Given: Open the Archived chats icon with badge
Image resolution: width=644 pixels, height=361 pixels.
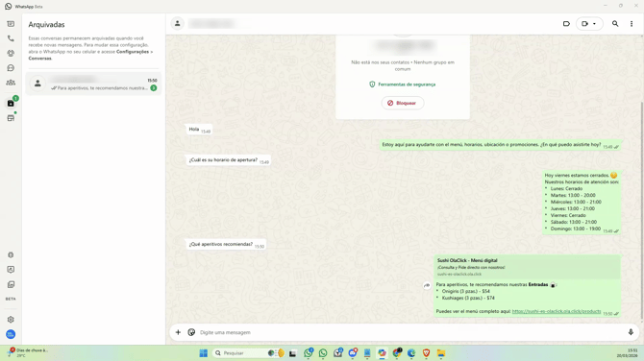Looking at the screenshot, I should tap(11, 103).
